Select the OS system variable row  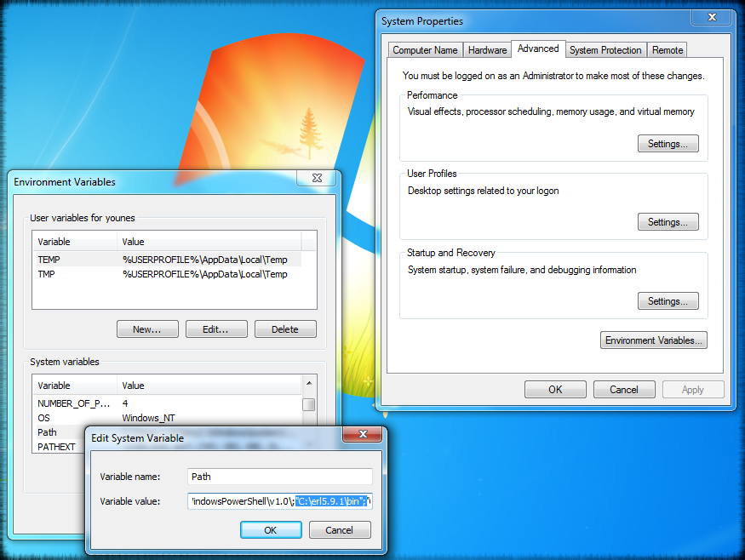pyautogui.click(x=167, y=418)
